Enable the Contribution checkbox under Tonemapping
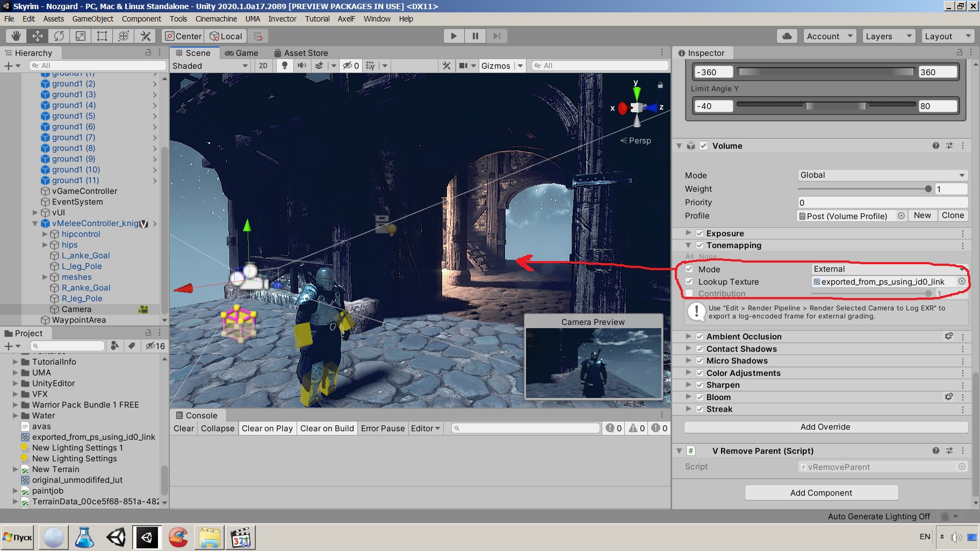Image resolution: width=980 pixels, height=551 pixels. coord(689,293)
